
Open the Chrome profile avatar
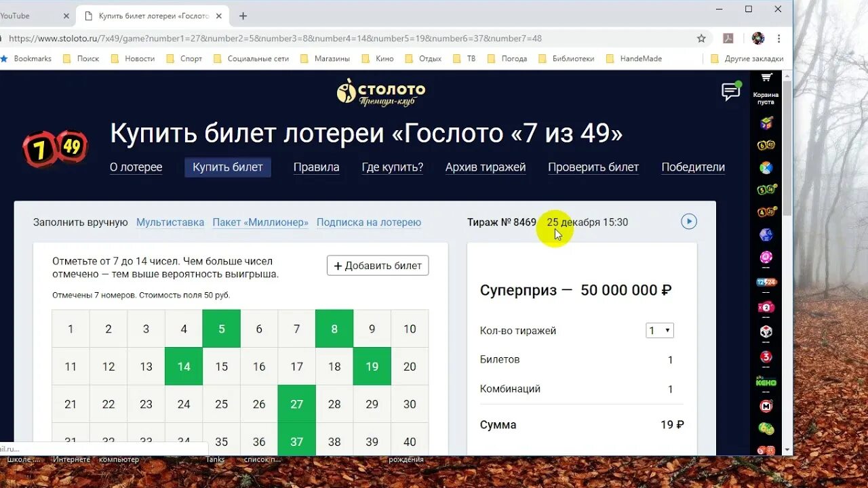(758, 39)
